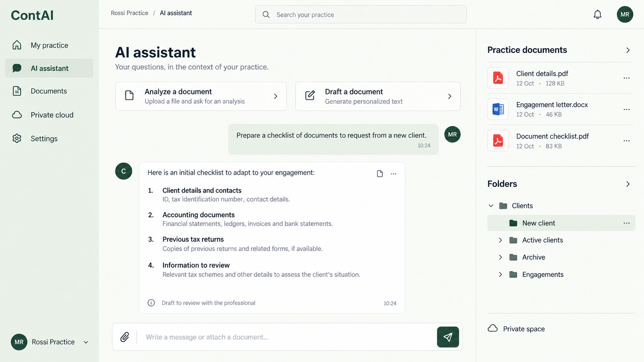This screenshot has height=362, width=644.
Task: Click Rossi Practice breadcrumb link
Action: click(x=129, y=13)
